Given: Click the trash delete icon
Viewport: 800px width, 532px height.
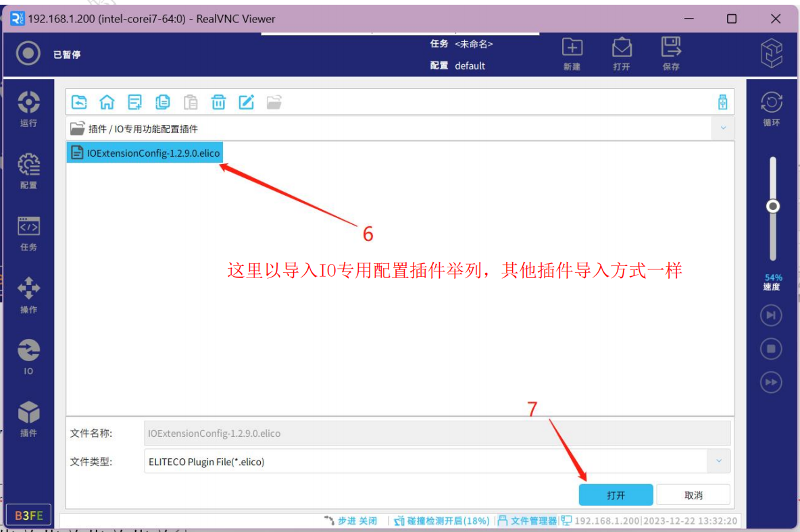Looking at the screenshot, I should [x=218, y=102].
